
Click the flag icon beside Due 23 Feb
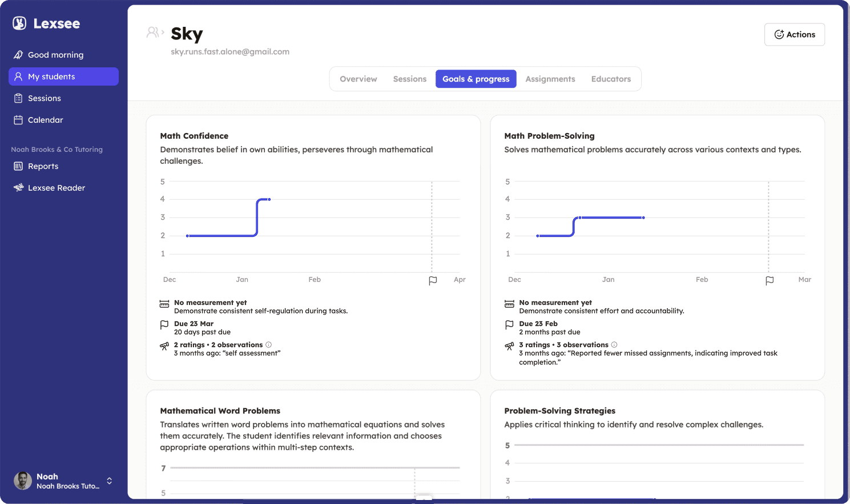coord(509,325)
